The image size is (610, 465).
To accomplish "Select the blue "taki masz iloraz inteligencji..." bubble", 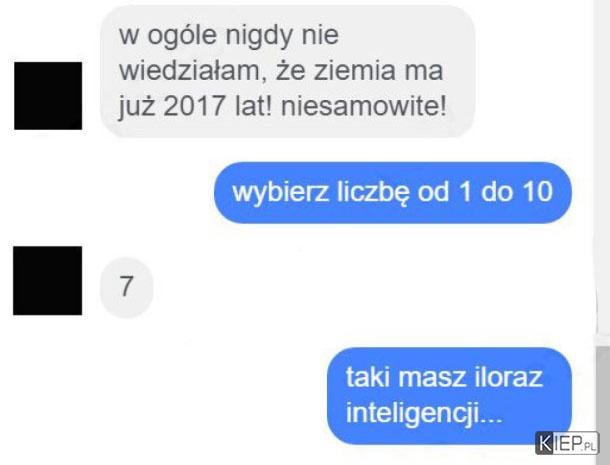I will [x=449, y=396].
